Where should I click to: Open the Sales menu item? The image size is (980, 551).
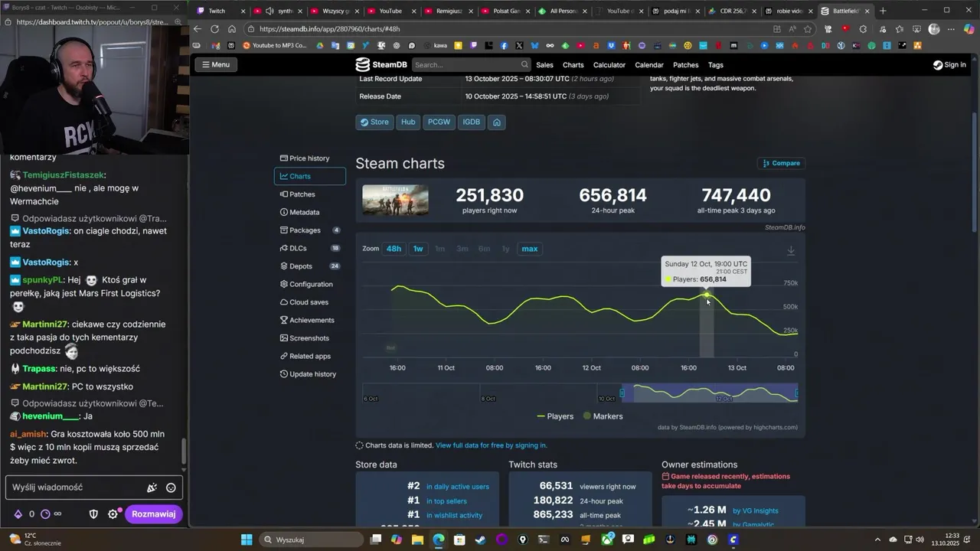tap(544, 65)
